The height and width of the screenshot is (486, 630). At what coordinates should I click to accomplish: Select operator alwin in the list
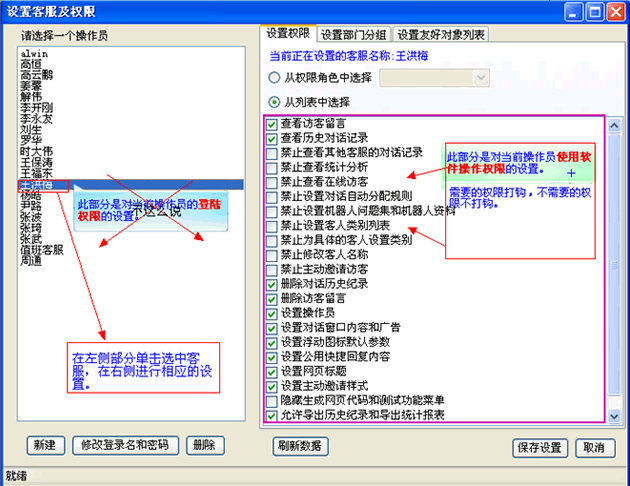(33, 51)
